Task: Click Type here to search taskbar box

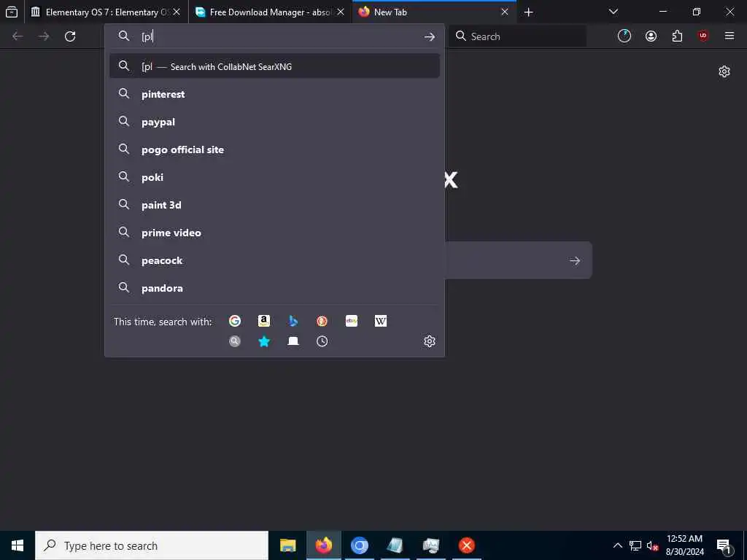Action: pos(152,545)
